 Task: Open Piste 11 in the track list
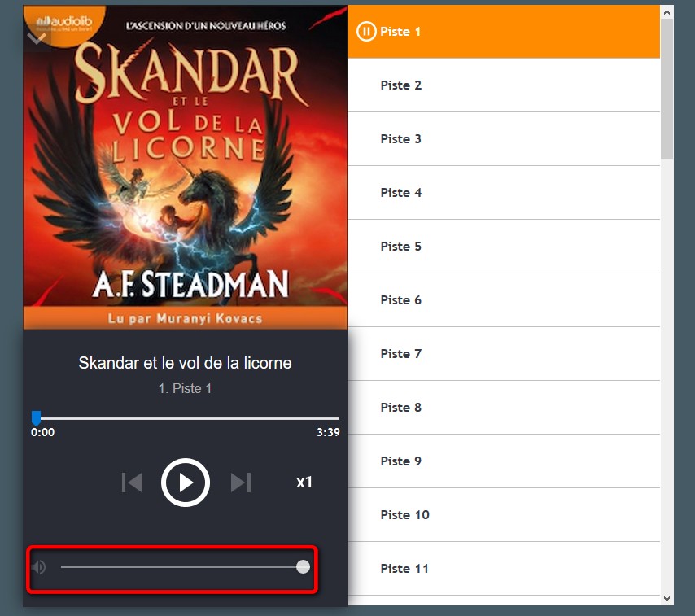pos(504,569)
